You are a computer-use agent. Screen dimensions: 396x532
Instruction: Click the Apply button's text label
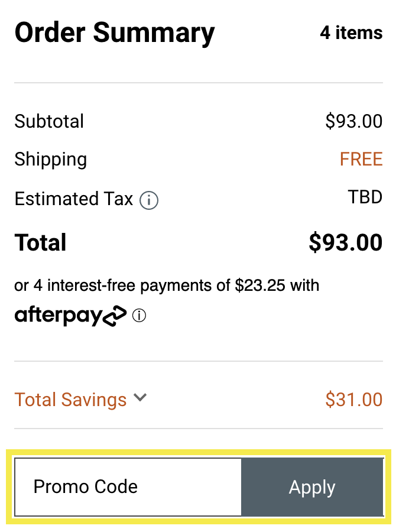pyautogui.click(x=312, y=488)
